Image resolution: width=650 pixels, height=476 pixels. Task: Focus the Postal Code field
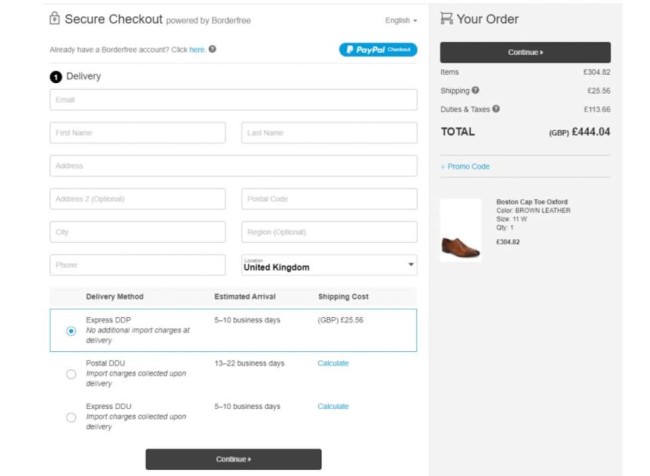(x=329, y=199)
